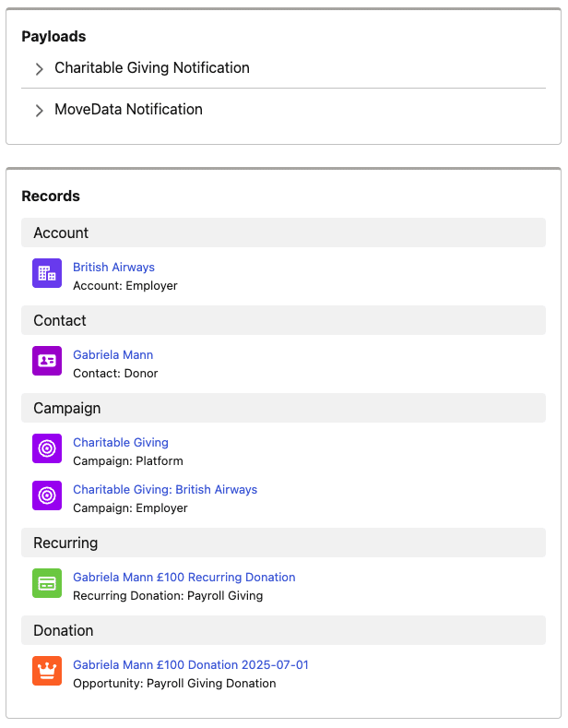Click the orange crown opportunity icon
The image size is (568, 728).
tap(47, 671)
